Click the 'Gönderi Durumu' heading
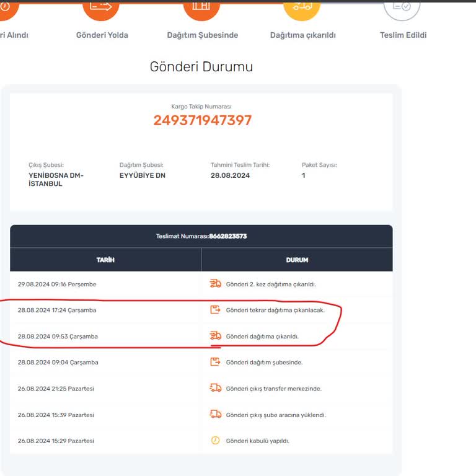This screenshot has height=476, width=476. coord(201,67)
